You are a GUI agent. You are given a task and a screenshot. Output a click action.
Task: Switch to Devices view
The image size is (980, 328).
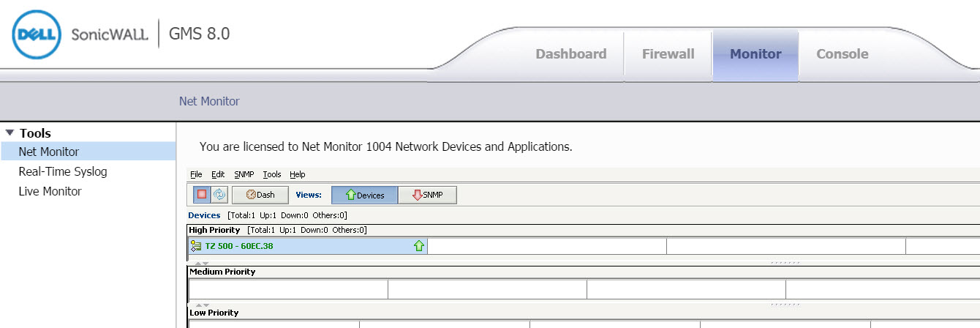coord(364,195)
